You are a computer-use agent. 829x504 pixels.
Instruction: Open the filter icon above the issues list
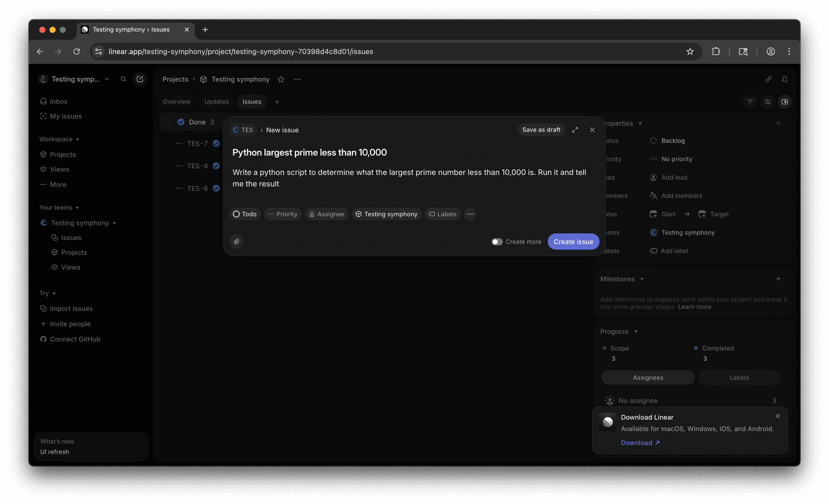750,102
